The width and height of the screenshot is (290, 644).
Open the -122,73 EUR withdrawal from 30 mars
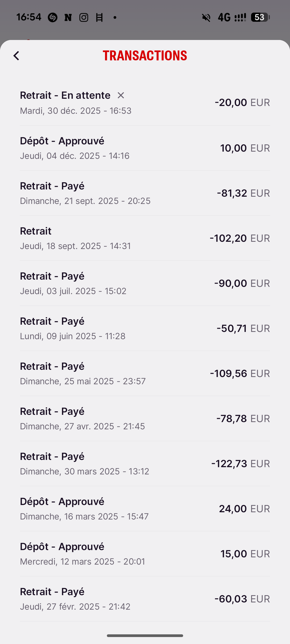click(x=145, y=463)
